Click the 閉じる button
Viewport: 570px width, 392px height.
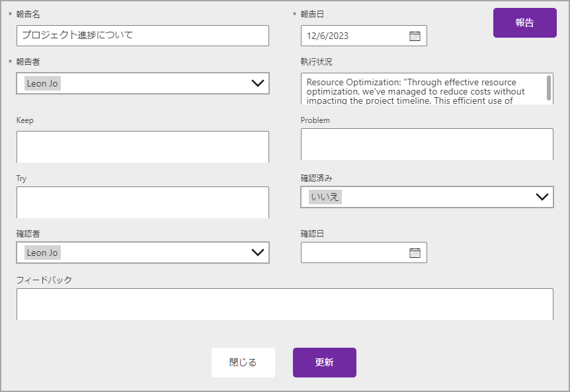tap(243, 362)
